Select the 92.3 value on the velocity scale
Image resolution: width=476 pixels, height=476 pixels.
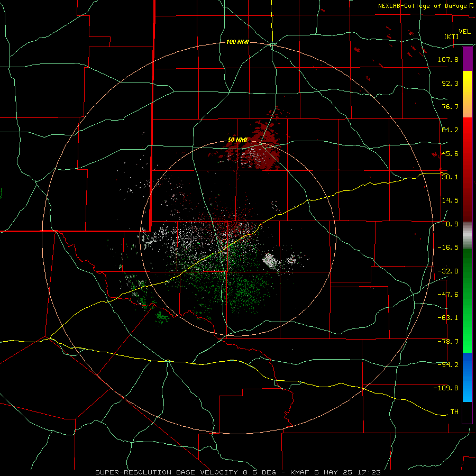point(450,83)
